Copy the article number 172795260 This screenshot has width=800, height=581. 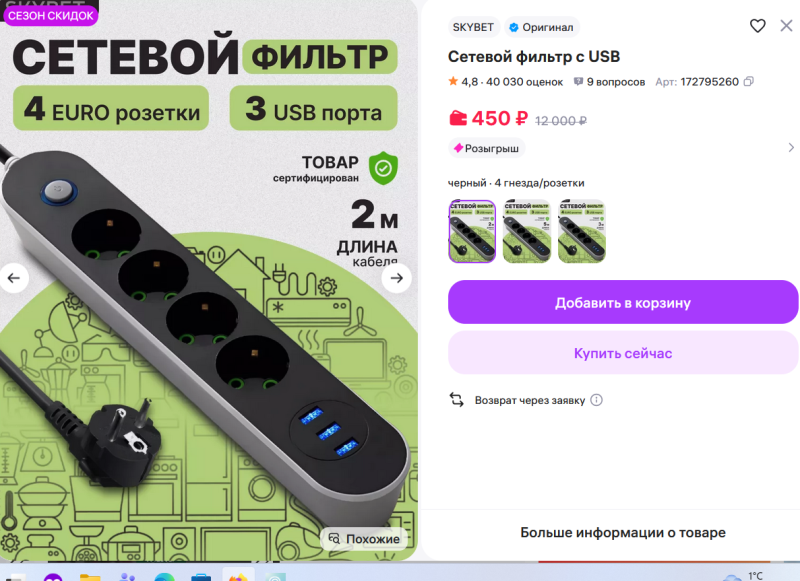pyautogui.click(x=748, y=82)
